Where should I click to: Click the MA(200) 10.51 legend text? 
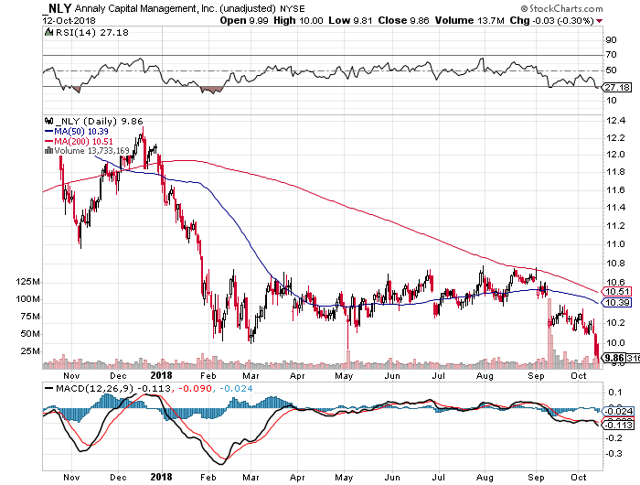(x=84, y=141)
